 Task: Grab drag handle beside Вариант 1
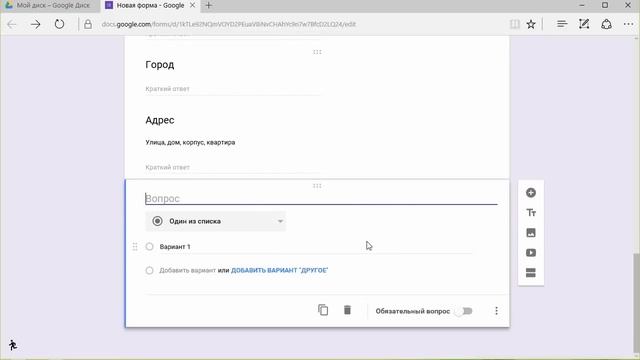click(x=135, y=247)
